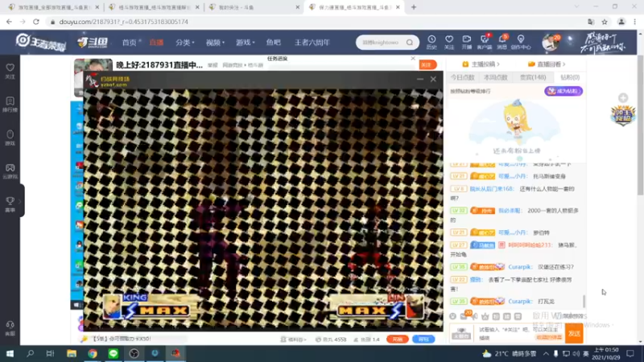Expand the 分类 dropdown menu
Image resolution: width=644 pixels, height=362 pixels.
click(185, 43)
